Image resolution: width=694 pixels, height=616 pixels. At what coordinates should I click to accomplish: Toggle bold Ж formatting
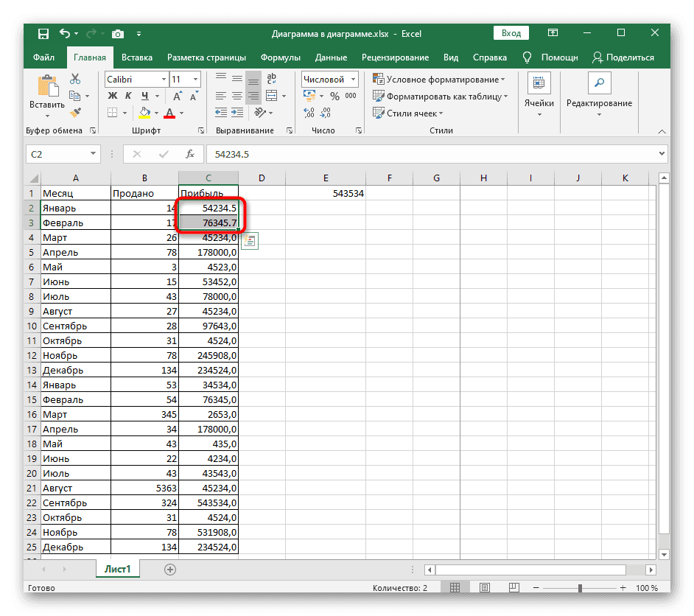(113, 96)
